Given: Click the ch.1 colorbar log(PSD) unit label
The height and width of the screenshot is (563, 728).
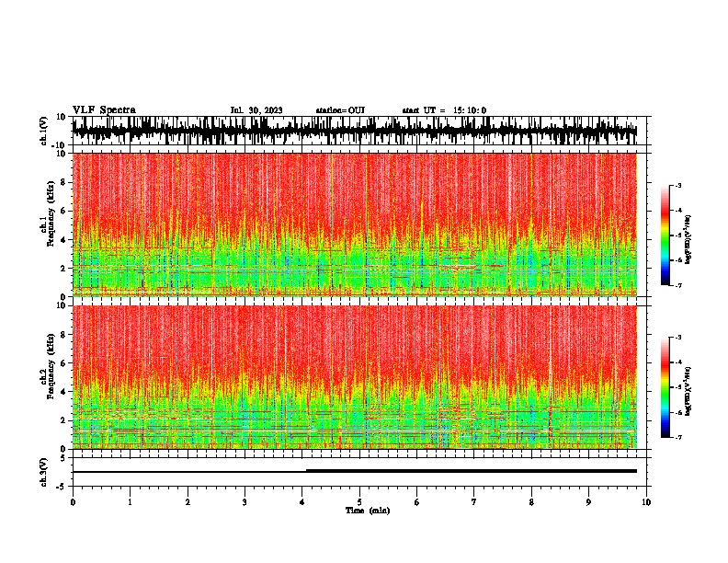Looking at the screenshot, I should tap(688, 240).
